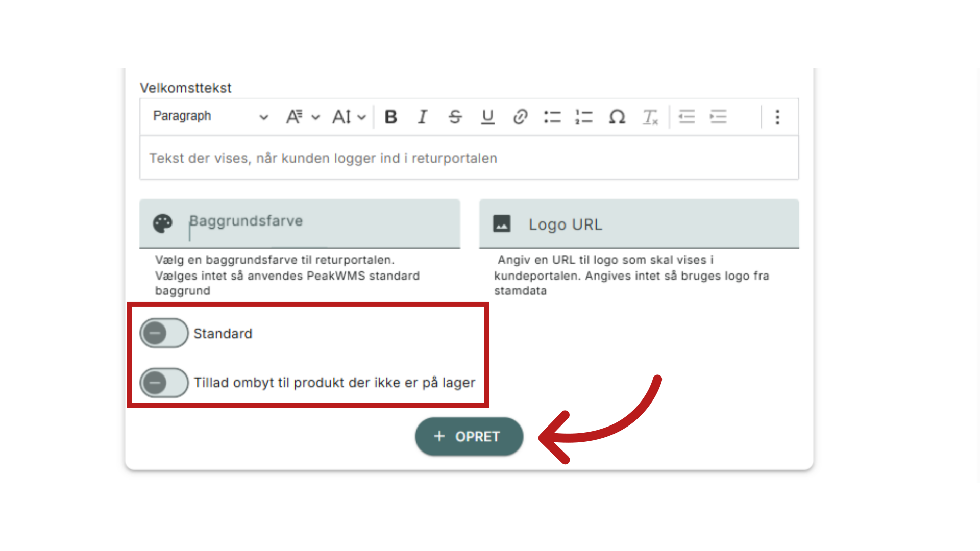The image size is (980, 551).
Task: Open the font family dropdown
Action: point(302,117)
